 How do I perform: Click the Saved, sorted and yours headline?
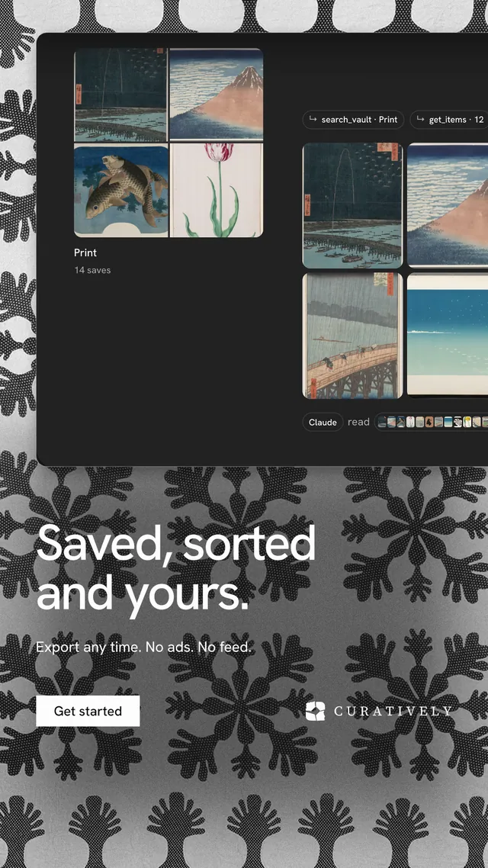[175, 569]
